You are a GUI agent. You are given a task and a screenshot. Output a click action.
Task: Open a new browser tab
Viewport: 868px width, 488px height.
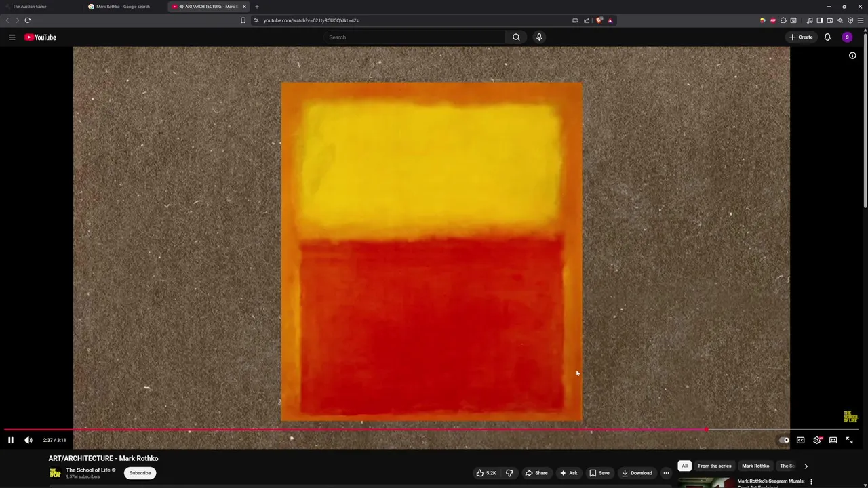(256, 7)
